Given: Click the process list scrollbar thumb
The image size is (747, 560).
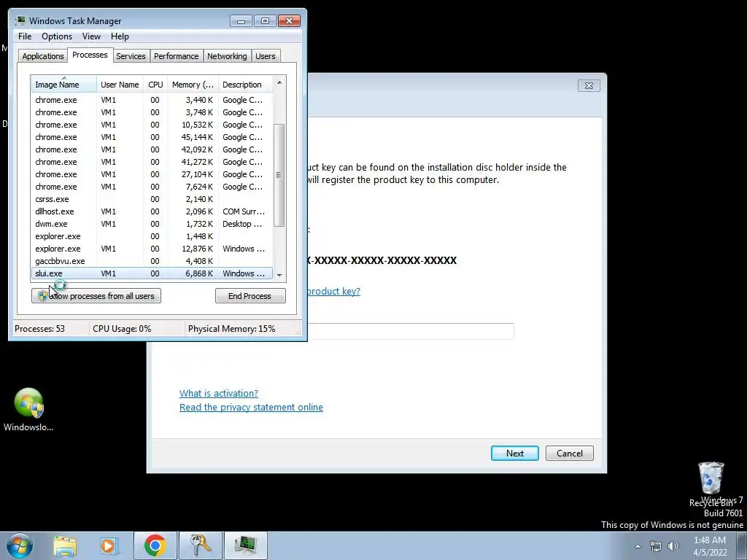Looking at the screenshot, I should 279,175.
